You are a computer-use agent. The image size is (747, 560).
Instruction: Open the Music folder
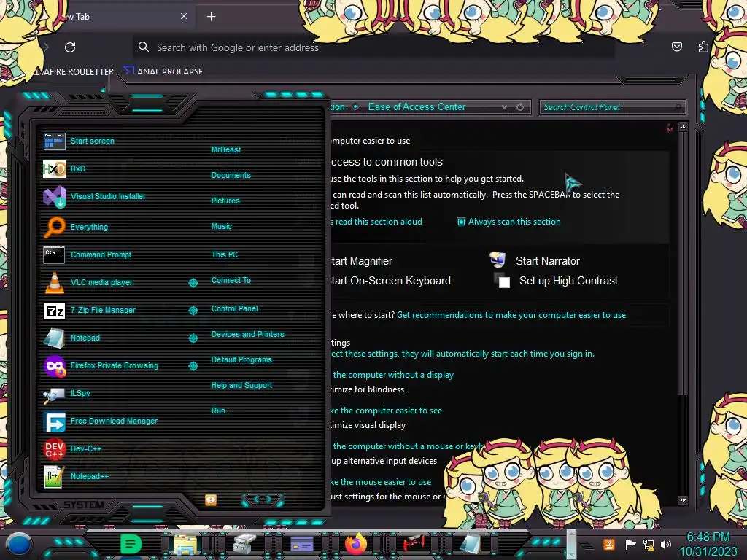click(x=222, y=226)
